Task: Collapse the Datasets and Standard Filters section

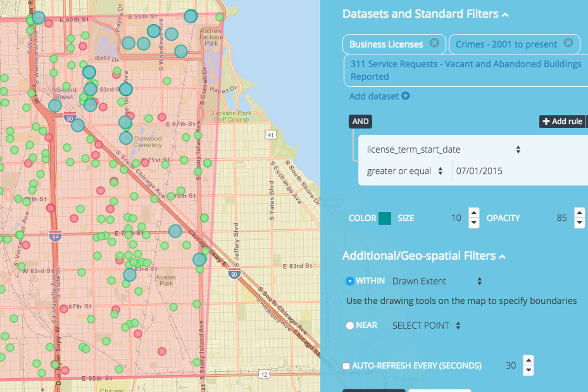Action: point(505,14)
